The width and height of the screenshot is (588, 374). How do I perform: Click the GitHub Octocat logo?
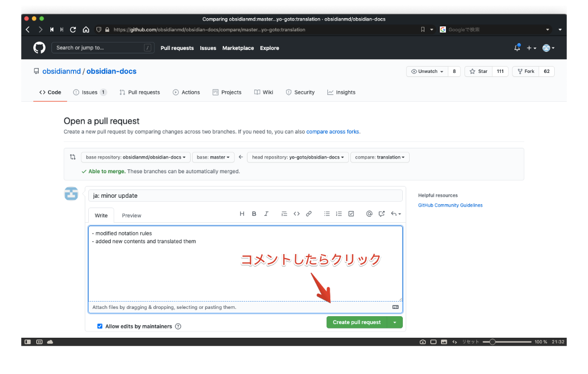(x=39, y=47)
